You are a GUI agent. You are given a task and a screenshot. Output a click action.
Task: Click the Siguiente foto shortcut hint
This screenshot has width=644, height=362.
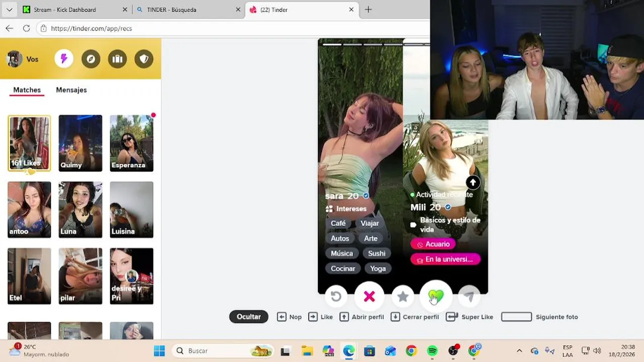[539, 317]
